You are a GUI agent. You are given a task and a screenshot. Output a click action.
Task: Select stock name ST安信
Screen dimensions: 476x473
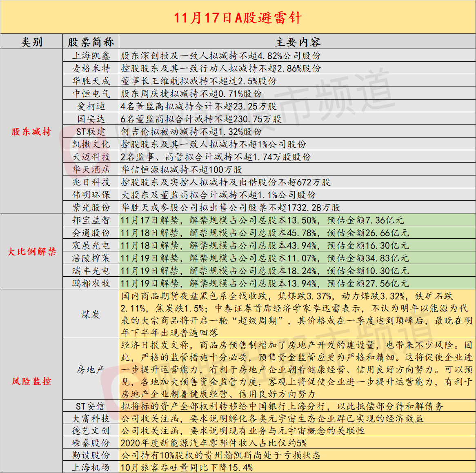(x=91, y=406)
